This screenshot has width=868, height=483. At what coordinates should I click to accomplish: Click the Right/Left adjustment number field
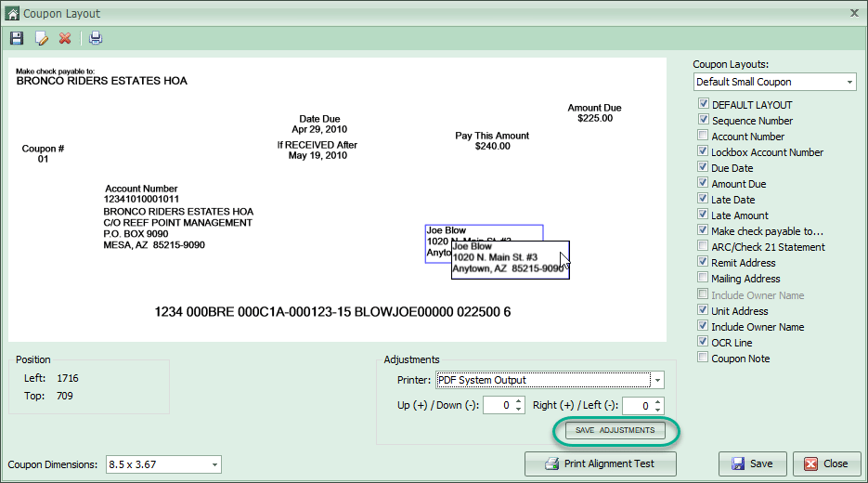click(x=638, y=406)
